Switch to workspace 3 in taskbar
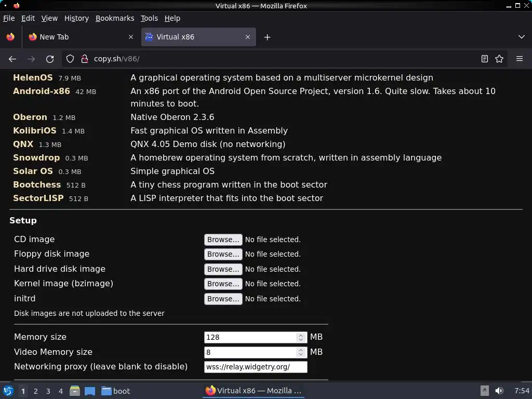532x399 pixels. 48,391
